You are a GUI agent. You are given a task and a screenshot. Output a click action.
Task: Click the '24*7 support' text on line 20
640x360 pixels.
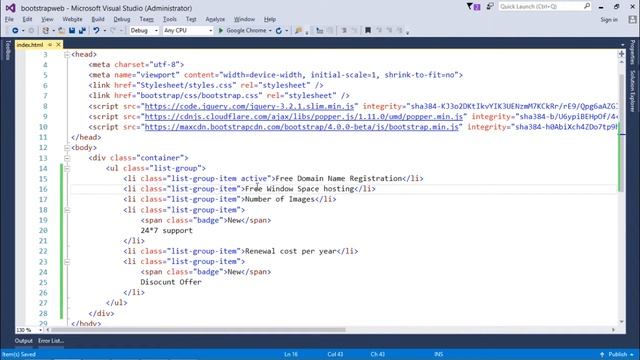(167, 231)
